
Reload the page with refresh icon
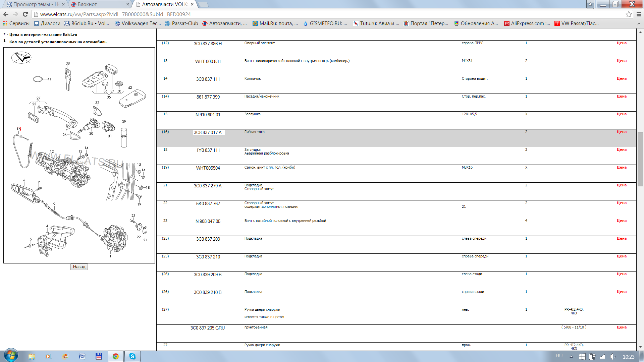tap(25, 14)
